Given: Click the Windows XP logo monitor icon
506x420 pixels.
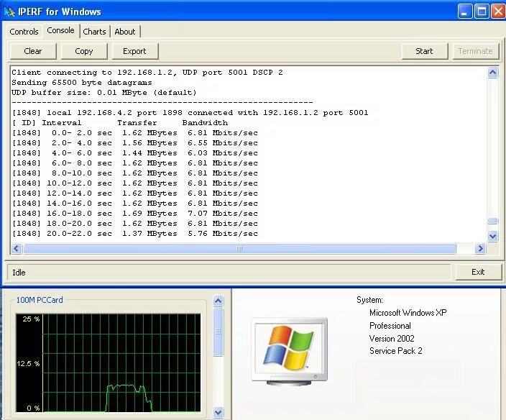Looking at the screenshot, I should (x=290, y=351).
